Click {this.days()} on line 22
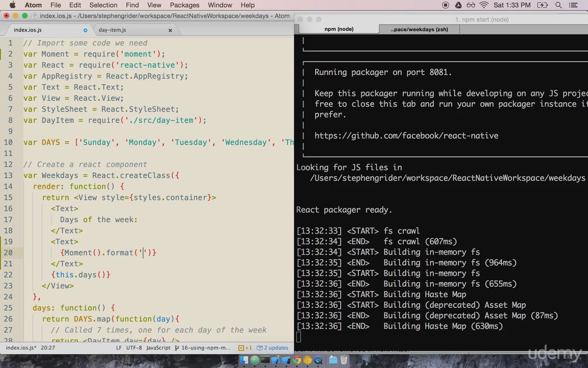 click(81, 275)
